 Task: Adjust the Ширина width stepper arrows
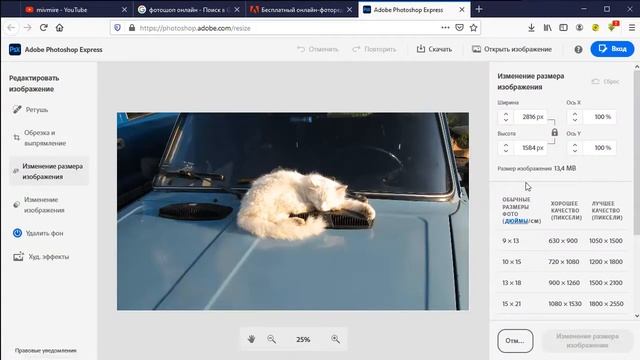pos(506,117)
